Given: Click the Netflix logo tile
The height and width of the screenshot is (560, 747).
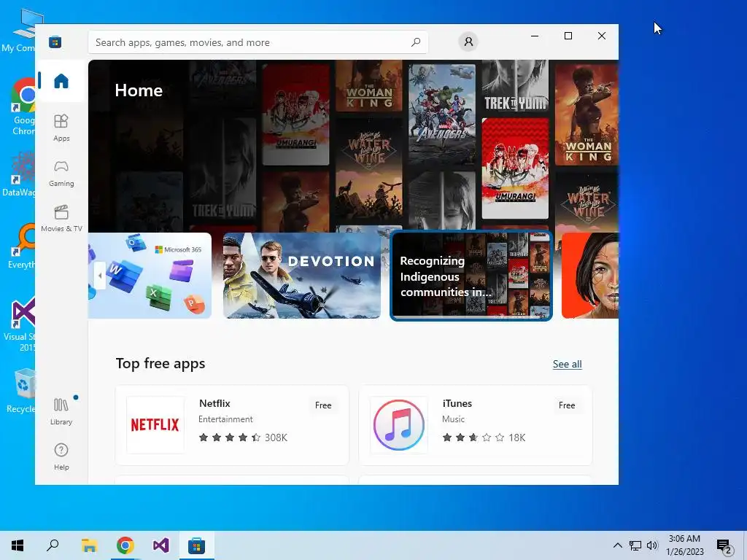Looking at the screenshot, I should 155,425.
